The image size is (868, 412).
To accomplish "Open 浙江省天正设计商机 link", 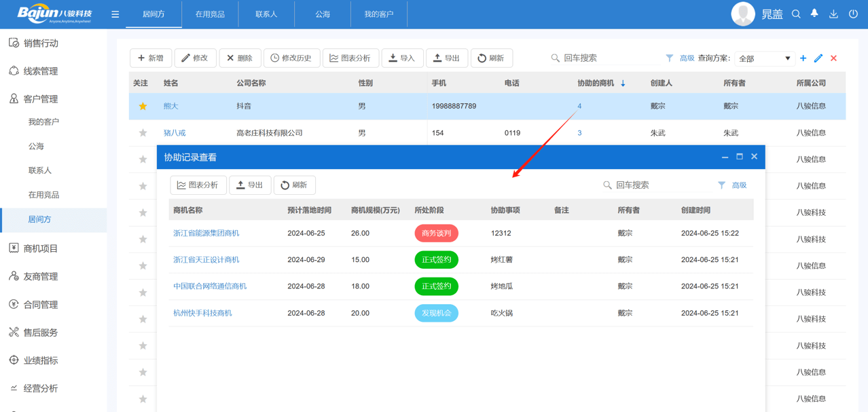I will tap(206, 260).
